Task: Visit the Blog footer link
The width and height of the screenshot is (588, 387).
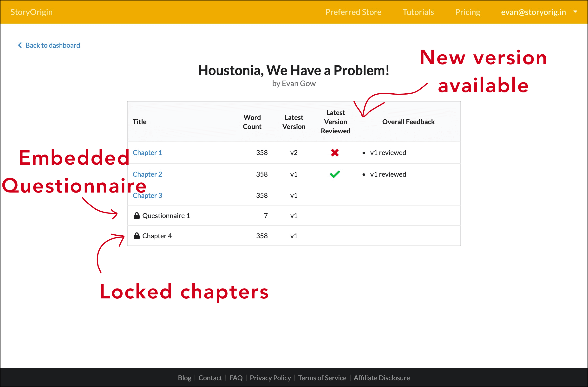Action: [184, 378]
